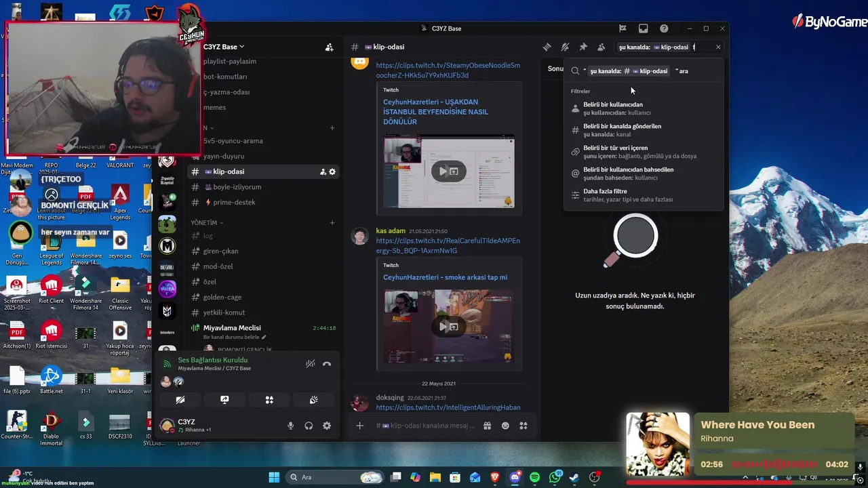Open soundboard button in voice panel
Image resolution: width=868 pixels, height=488 pixels.
(314, 400)
